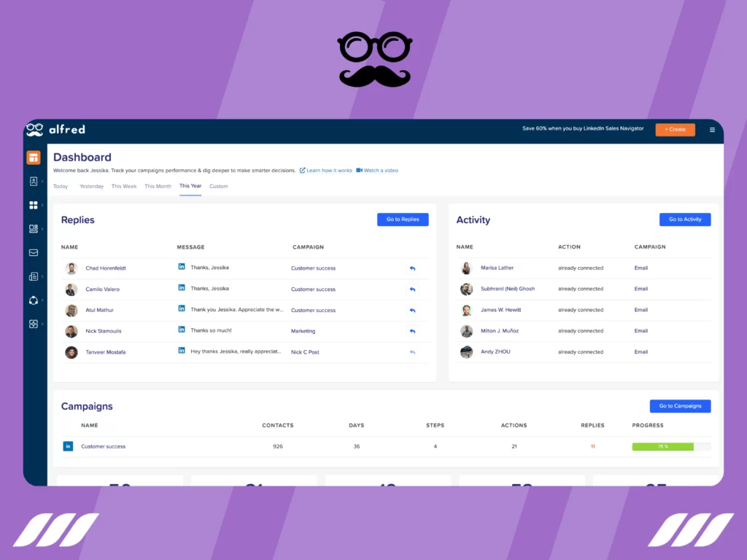Click the name Atul Mathur
The height and width of the screenshot is (560, 747).
point(99,311)
